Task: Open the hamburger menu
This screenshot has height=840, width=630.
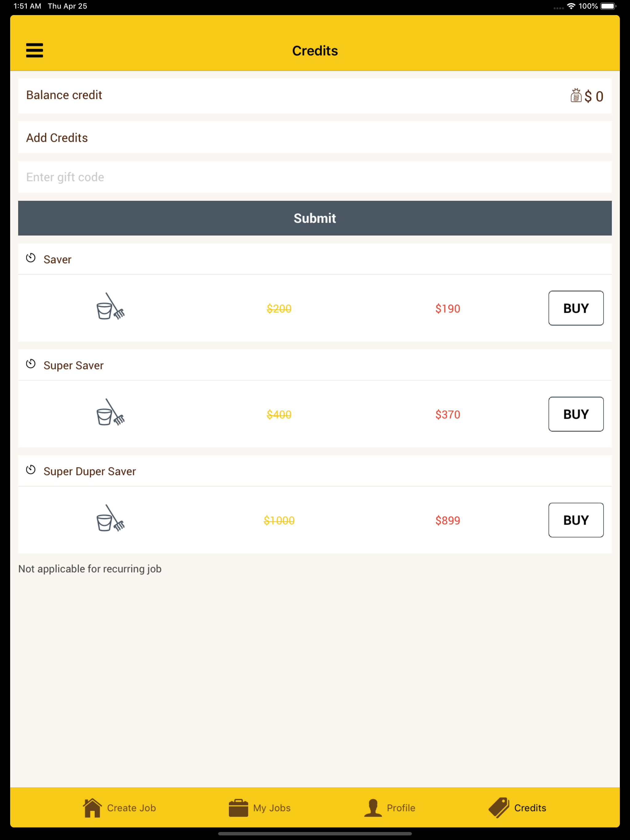Action: (34, 50)
